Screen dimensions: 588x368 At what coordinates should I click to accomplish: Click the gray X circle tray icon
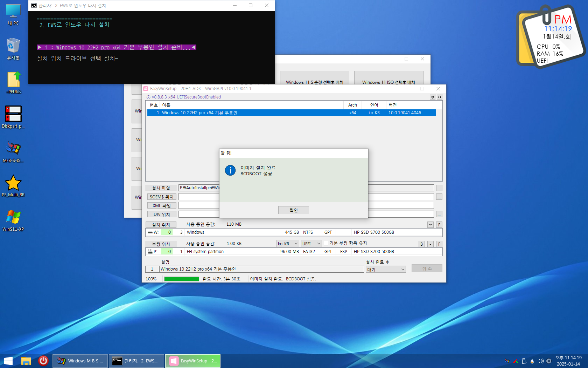click(x=549, y=361)
